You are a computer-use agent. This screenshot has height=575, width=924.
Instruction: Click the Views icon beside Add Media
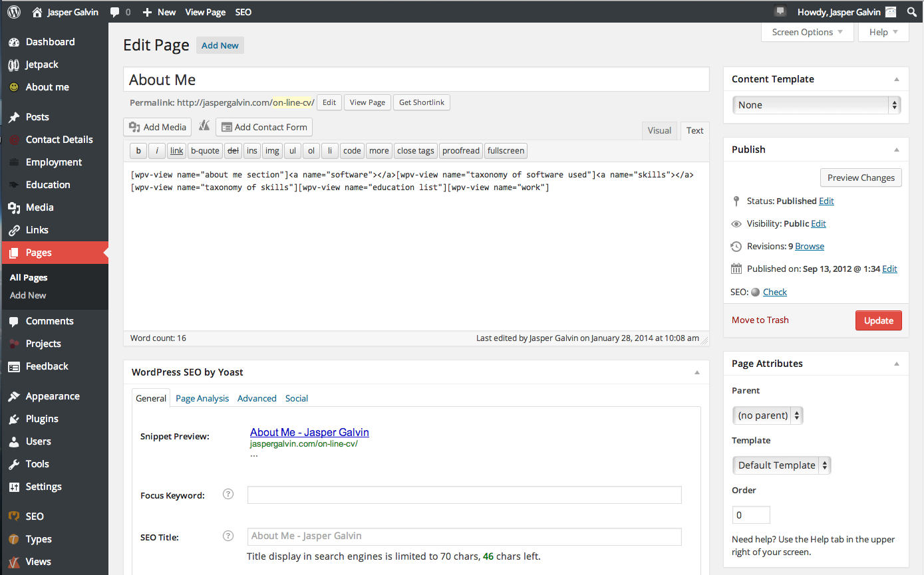pos(204,126)
